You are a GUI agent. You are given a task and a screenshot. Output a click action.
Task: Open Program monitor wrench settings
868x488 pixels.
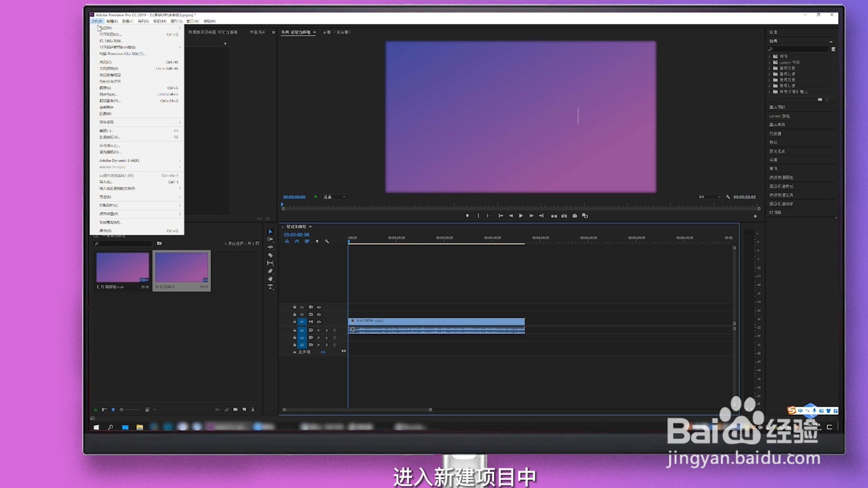point(728,197)
